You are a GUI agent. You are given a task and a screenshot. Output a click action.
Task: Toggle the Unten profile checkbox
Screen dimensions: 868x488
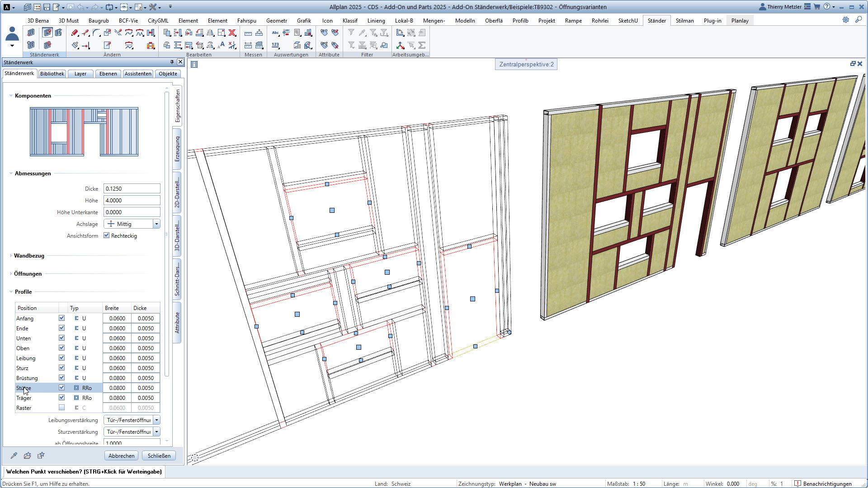click(x=62, y=338)
